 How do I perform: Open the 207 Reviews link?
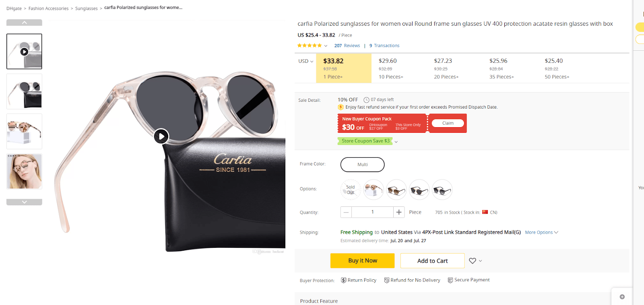tap(347, 45)
